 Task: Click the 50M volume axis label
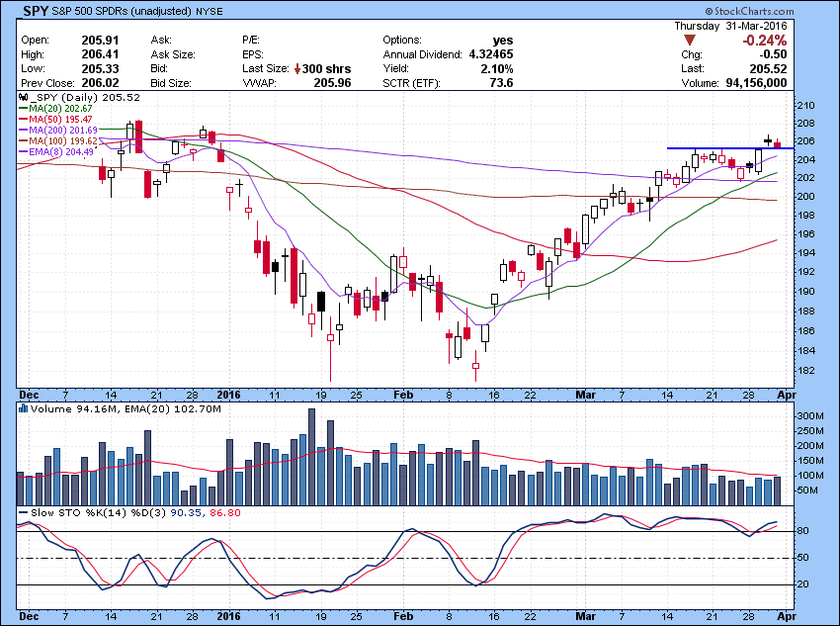(x=807, y=491)
